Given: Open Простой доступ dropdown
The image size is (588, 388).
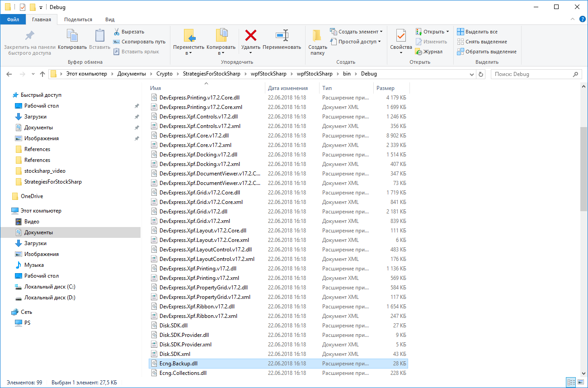Looking at the screenshot, I should tap(356, 42).
